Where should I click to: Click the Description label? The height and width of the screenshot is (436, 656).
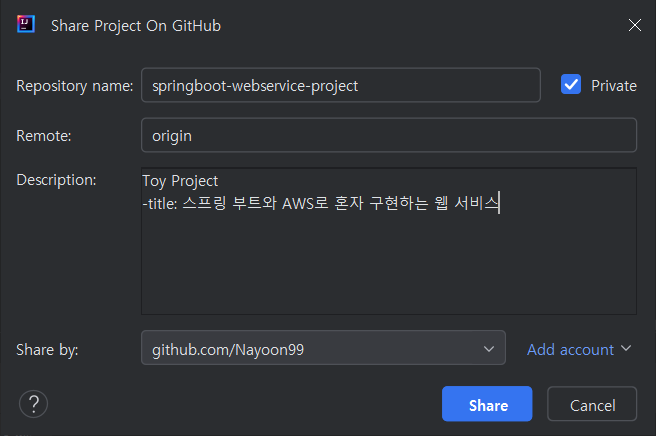click(56, 180)
